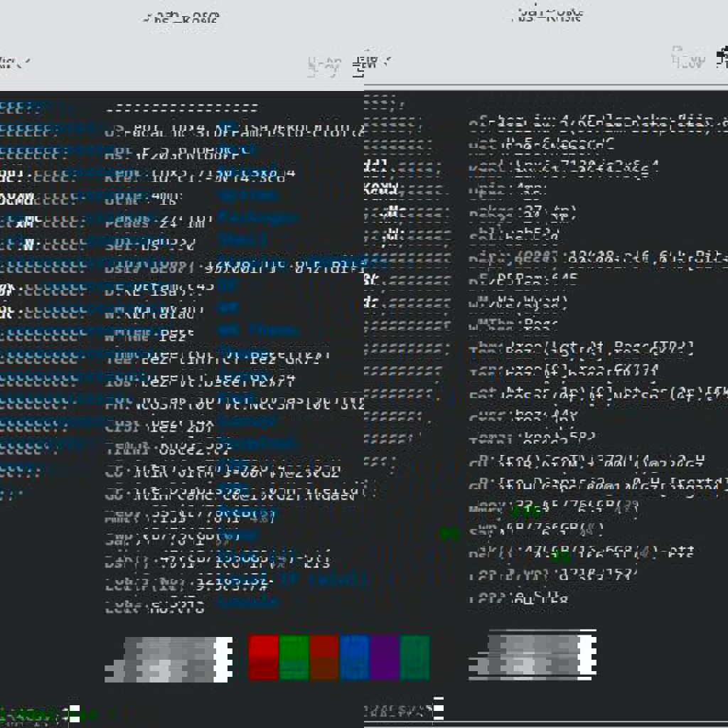Click the right terminal window title
The height and width of the screenshot is (728, 728).
[x=547, y=15]
